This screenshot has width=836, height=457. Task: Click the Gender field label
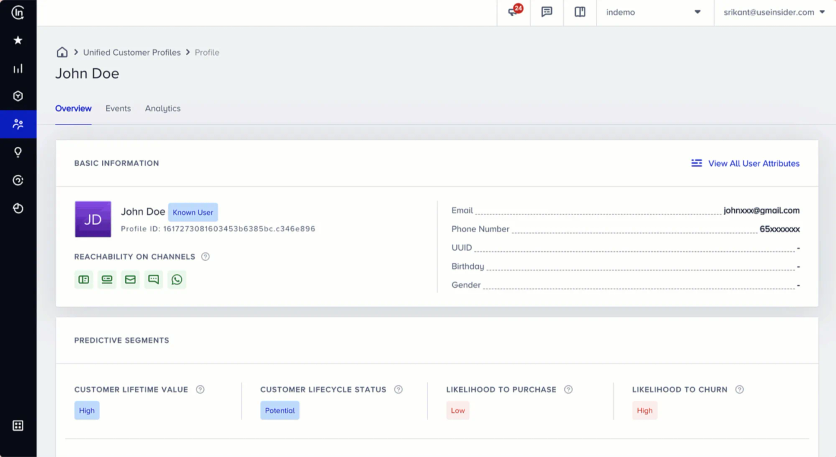click(466, 285)
